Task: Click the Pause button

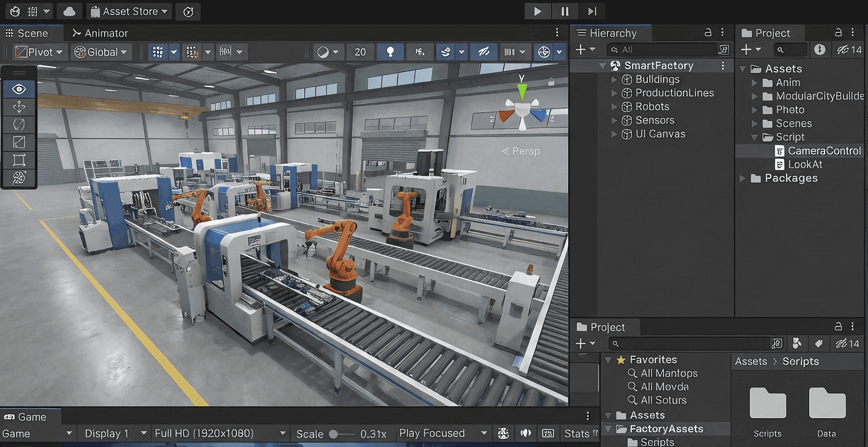Action: pos(565,11)
